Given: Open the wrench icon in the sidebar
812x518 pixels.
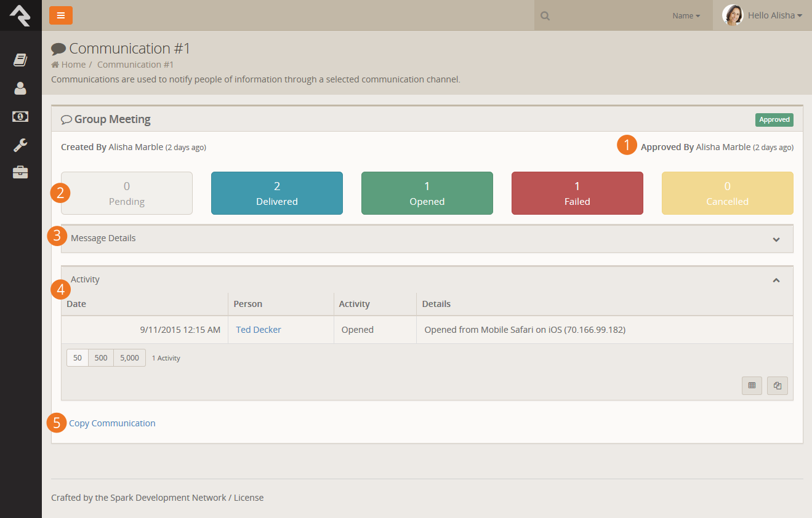Looking at the screenshot, I should tap(20, 145).
